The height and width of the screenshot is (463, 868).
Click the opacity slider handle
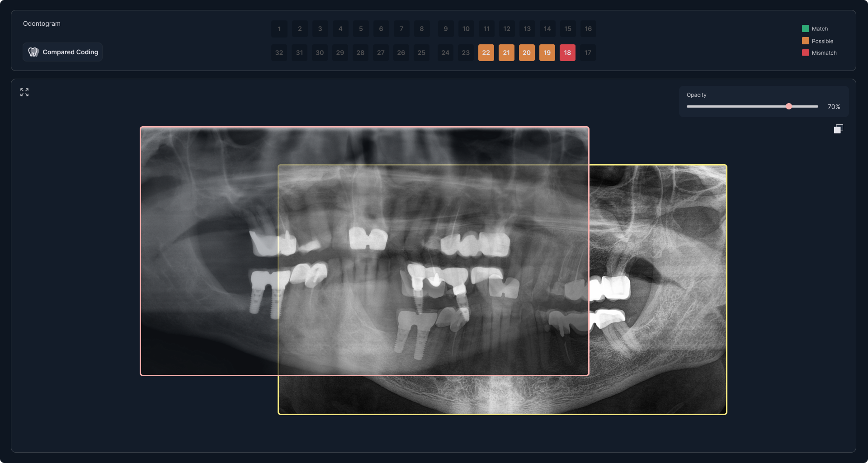tap(789, 106)
